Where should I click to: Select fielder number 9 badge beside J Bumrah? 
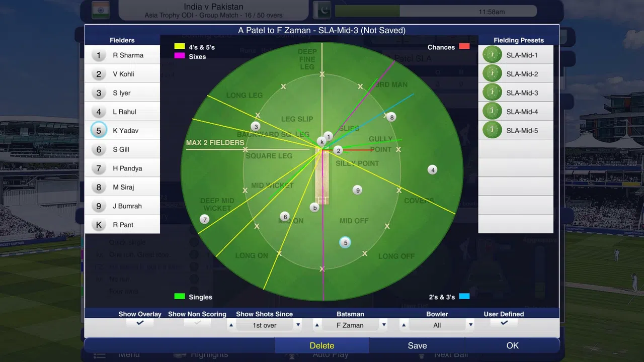(99, 206)
